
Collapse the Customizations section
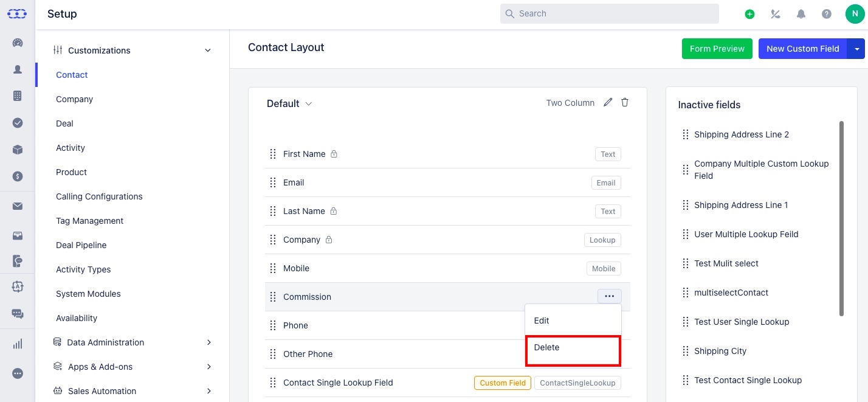click(208, 50)
